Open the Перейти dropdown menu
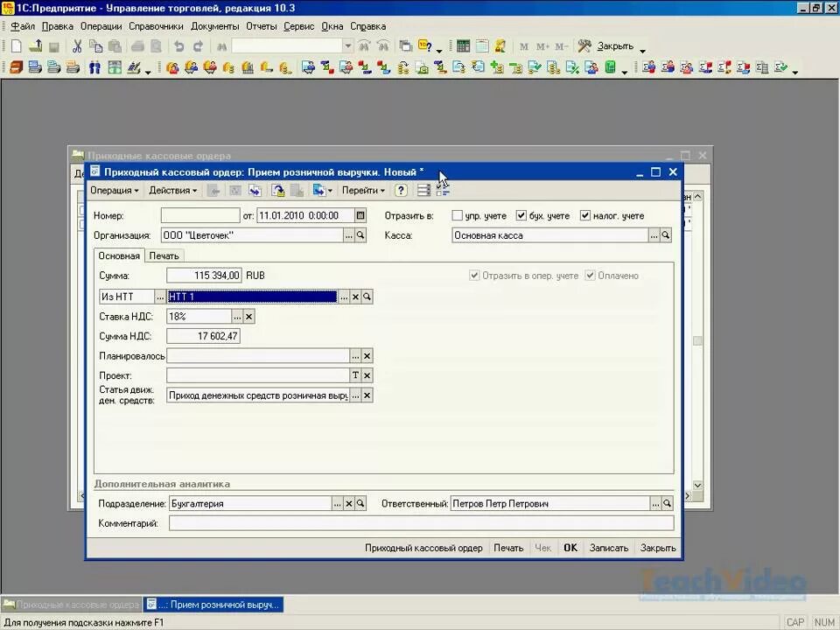This screenshot has width=840, height=630. [363, 190]
